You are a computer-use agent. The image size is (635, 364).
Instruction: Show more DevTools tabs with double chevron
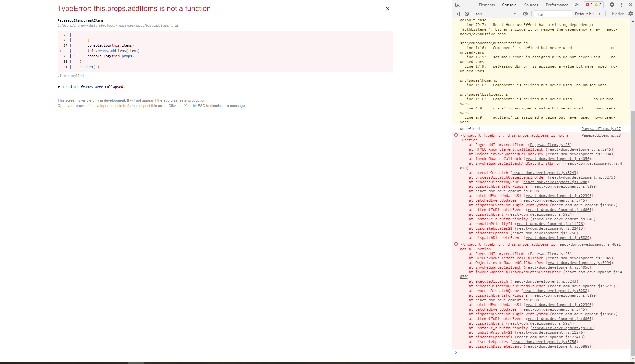click(576, 5)
